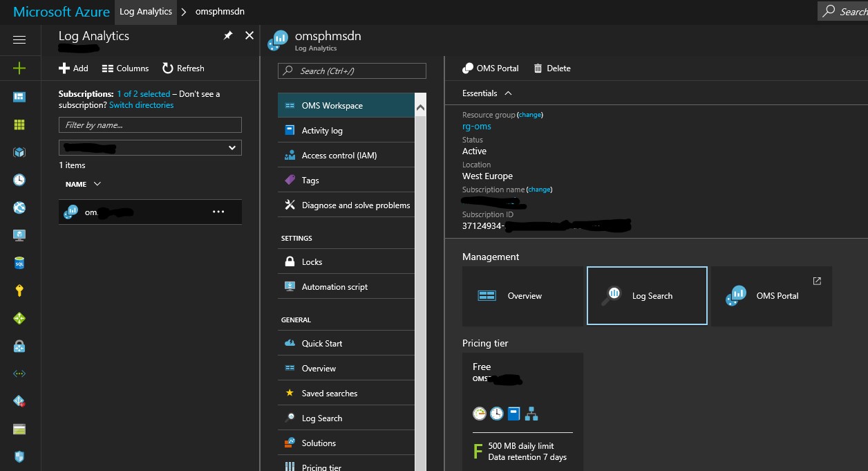Click the green plus New resource icon

tap(19, 68)
